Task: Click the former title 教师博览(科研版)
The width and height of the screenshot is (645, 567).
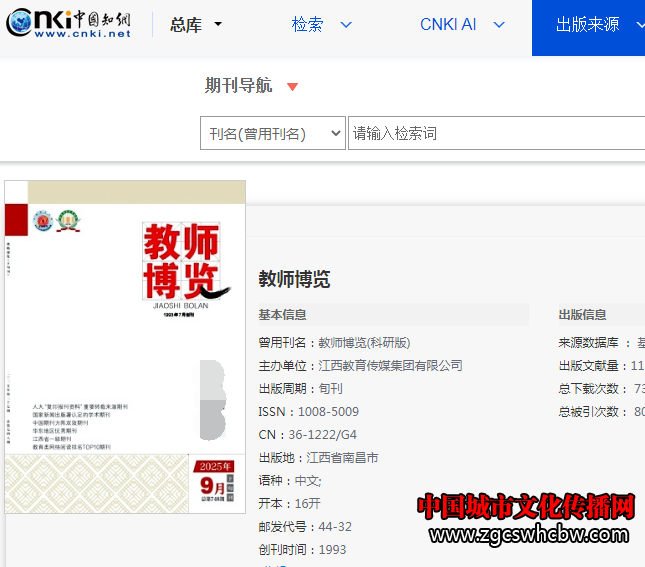Action: (364, 343)
